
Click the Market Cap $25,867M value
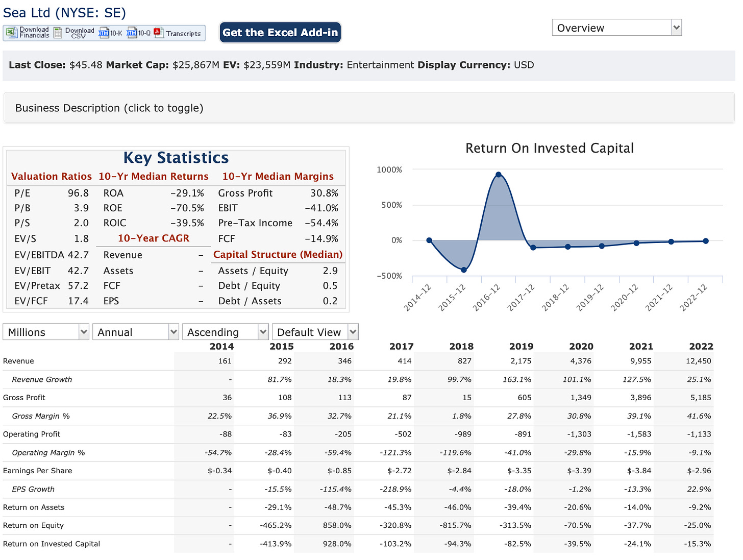coord(196,65)
